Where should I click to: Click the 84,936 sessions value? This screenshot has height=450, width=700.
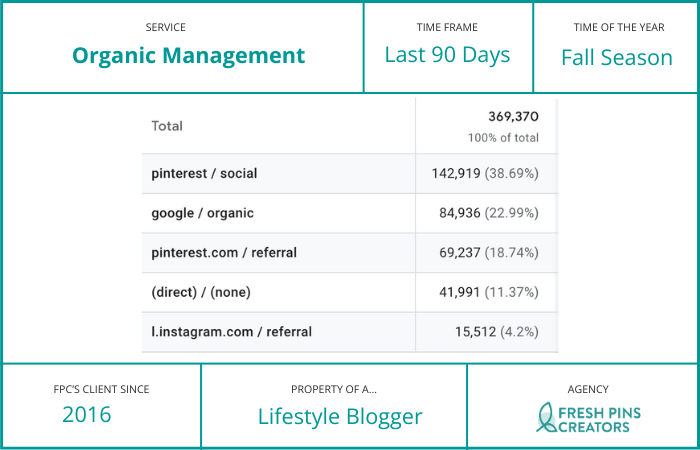click(x=461, y=213)
